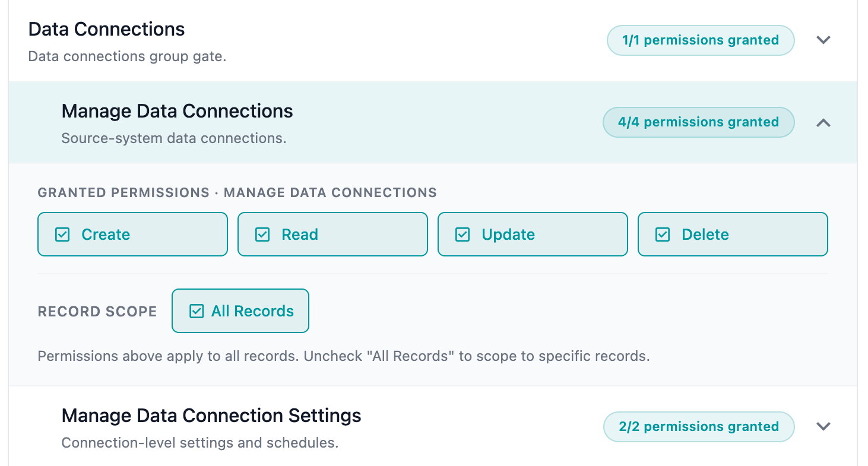Toggle the All Records scope checkbox
The width and height of the screenshot is (868, 466).
click(x=240, y=311)
